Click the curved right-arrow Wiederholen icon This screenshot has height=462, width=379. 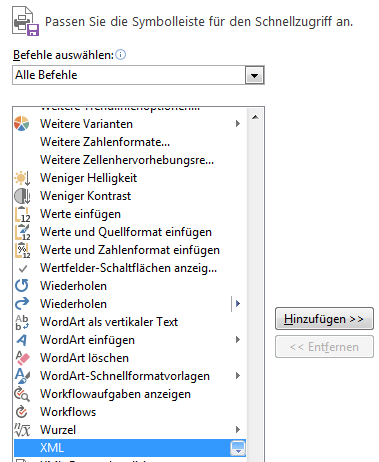(22, 304)
